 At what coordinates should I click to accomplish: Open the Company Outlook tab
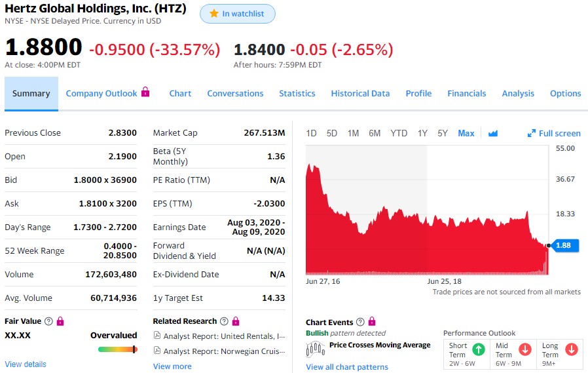click(101, 94)
